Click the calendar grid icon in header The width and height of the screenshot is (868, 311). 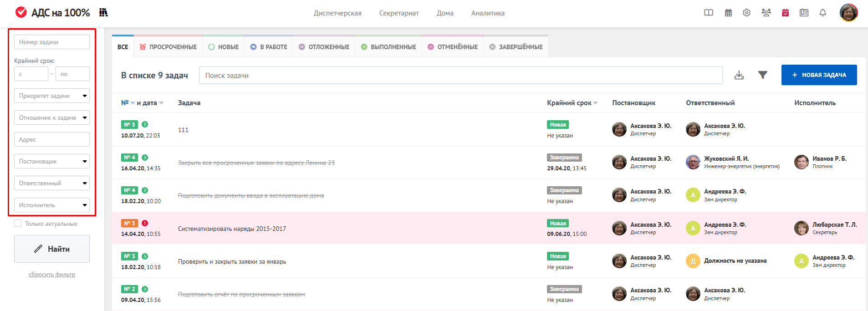[x=728, y=13]
